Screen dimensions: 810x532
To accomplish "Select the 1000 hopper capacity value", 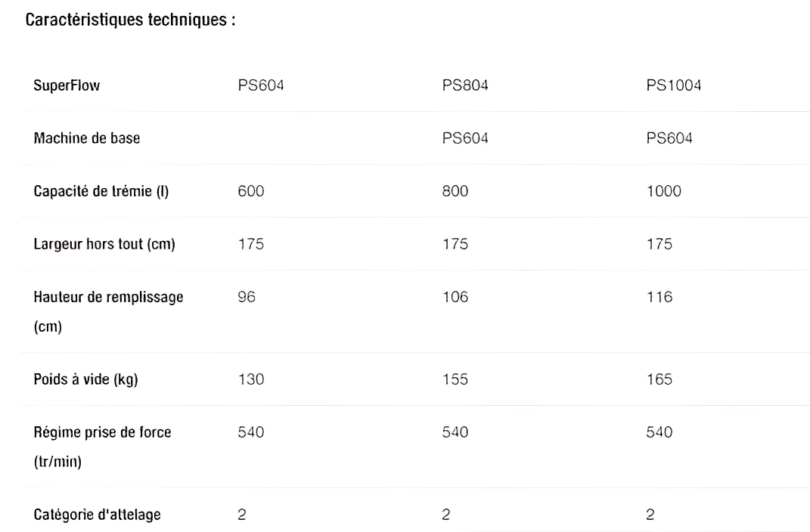I will pos(663,192).
